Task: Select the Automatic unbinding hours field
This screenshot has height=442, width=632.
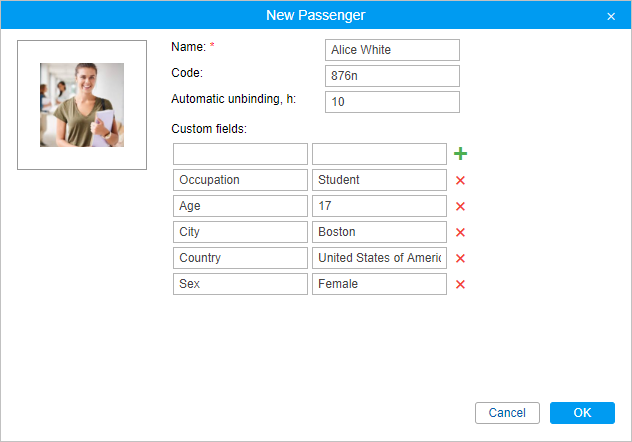Action: tap(392, 102)
